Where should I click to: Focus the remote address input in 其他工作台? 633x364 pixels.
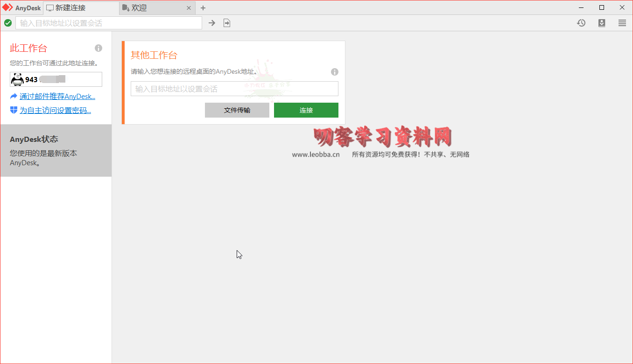[x=234, y=89]
